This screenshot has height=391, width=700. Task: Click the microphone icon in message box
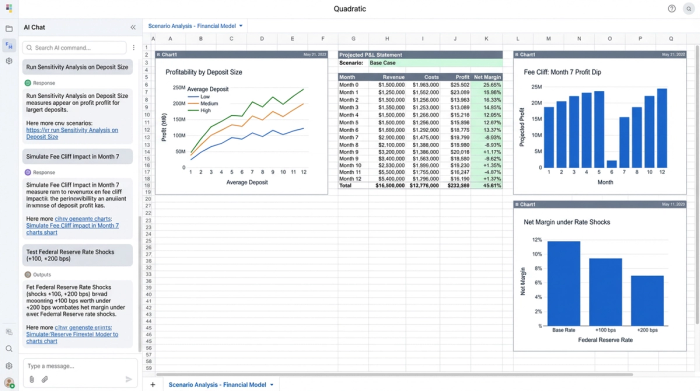coord(32,379)
